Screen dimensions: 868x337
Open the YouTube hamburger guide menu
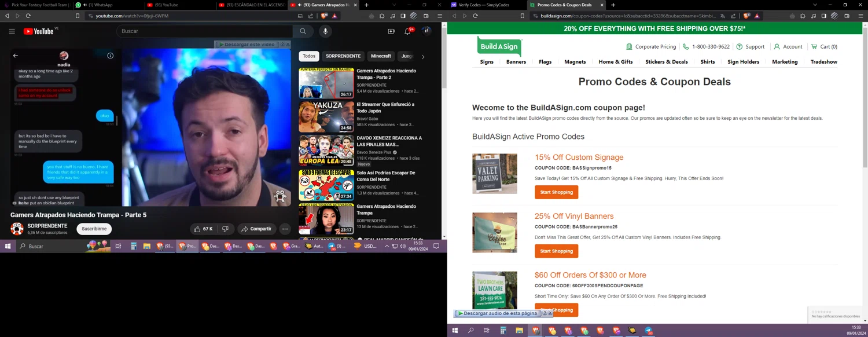[12, 31]
